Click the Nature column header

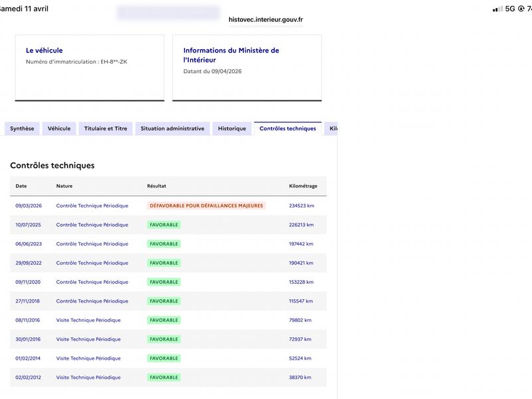click(64, 186)
